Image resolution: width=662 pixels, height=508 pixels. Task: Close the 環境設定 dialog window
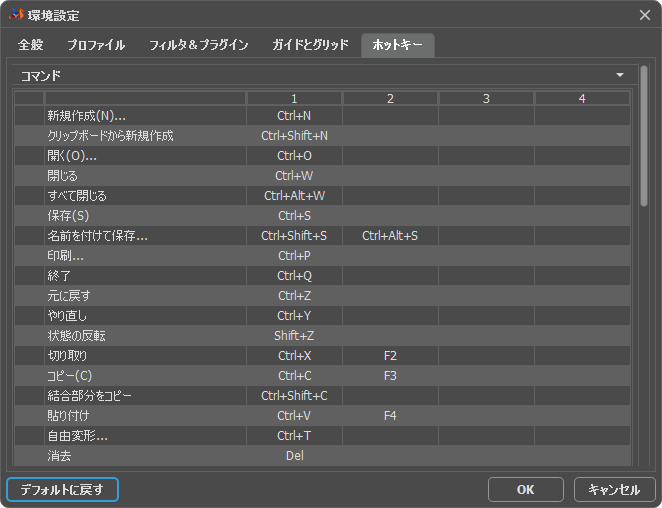(x=645, y=15)
